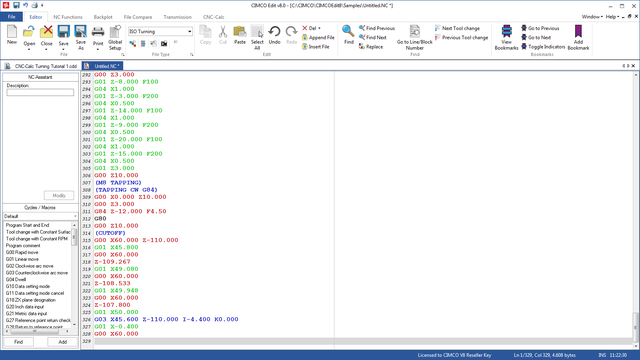Click Find Previous
Image resolution: width=640 pixels, height=360 pixels.
click(377, 28)
